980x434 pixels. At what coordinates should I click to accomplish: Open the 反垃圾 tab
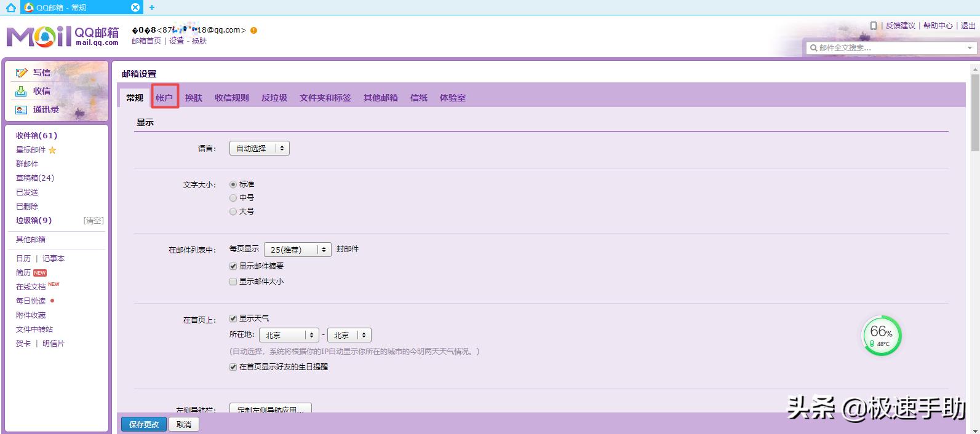pos(274,98)
